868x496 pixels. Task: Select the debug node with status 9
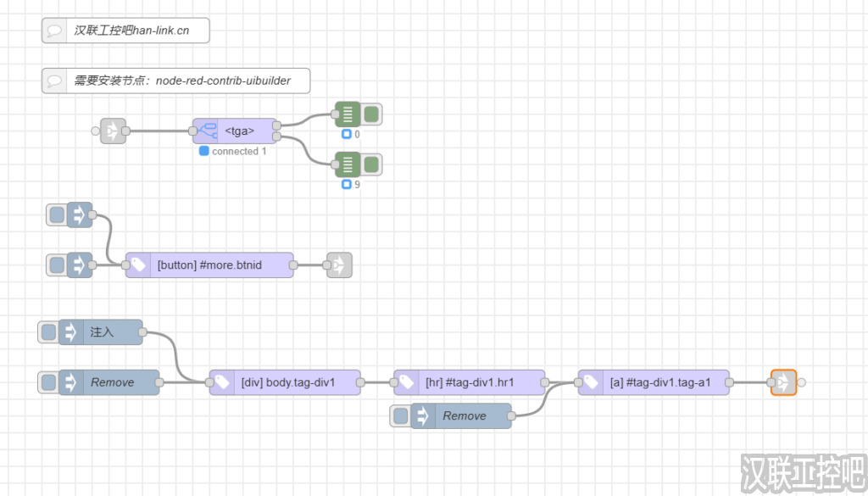(x=348, y=164)
